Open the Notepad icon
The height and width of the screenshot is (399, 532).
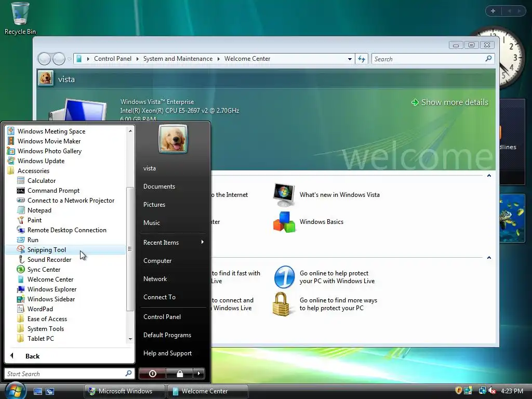(21, 210)
